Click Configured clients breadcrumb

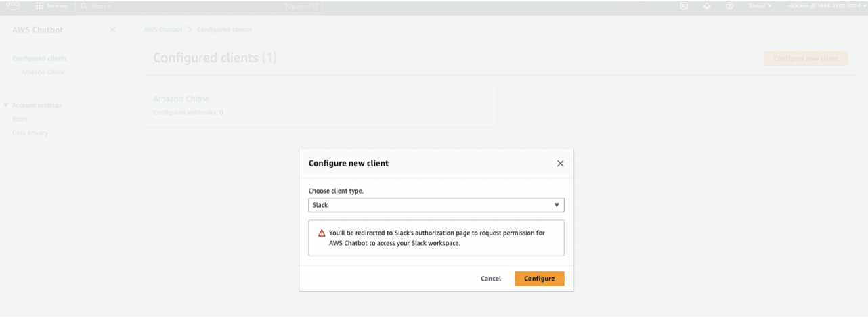(224, 30)
